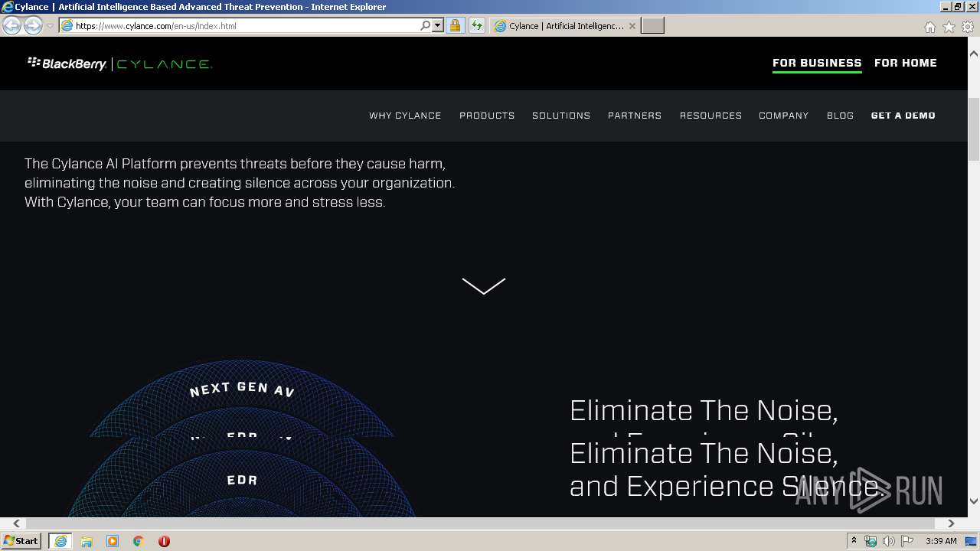Click the Cylance AI Platform paragraph
Viewport: 980px width, 551px height.
(x=240, y=183)
